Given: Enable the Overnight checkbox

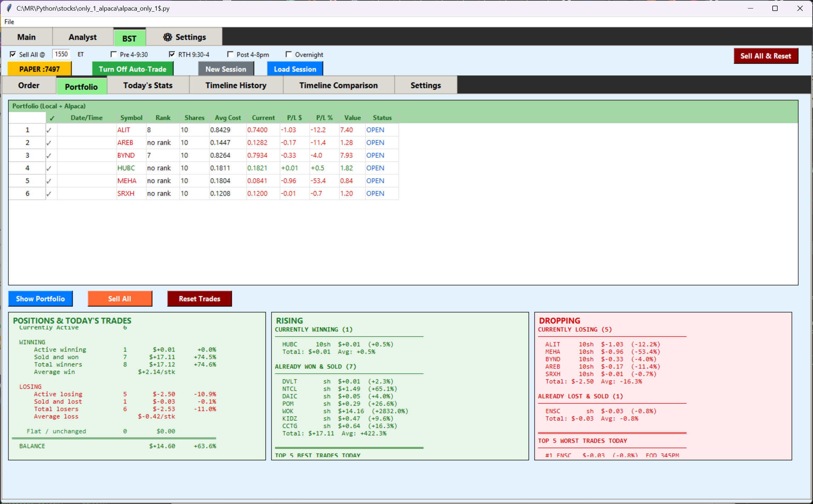Looking at the screenshot, I should [289, 54].
